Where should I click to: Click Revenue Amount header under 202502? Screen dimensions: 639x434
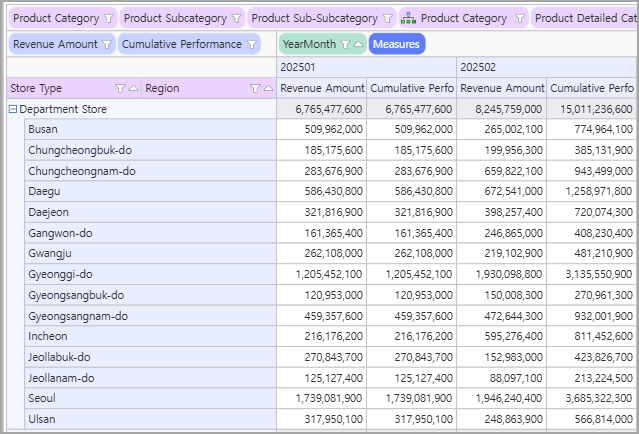(x=502, y=88)
